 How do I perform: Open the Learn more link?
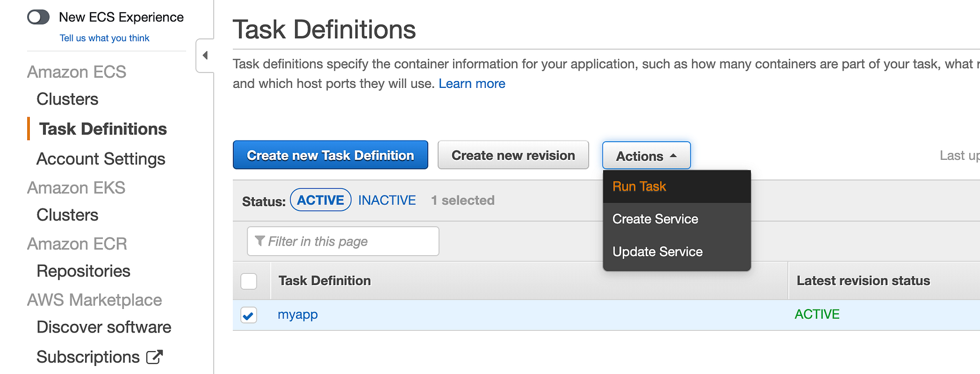click(x=471, y=84)
